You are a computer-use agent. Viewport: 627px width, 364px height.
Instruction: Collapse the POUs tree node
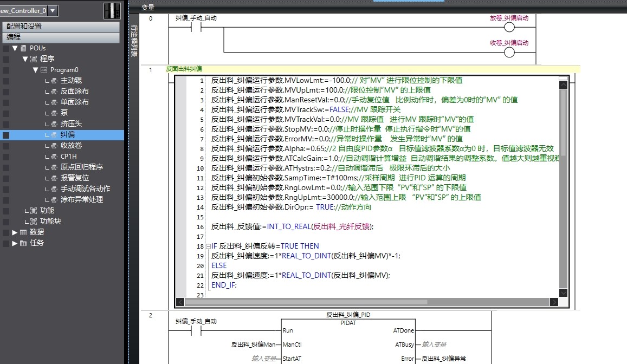(x=15, y=48)
